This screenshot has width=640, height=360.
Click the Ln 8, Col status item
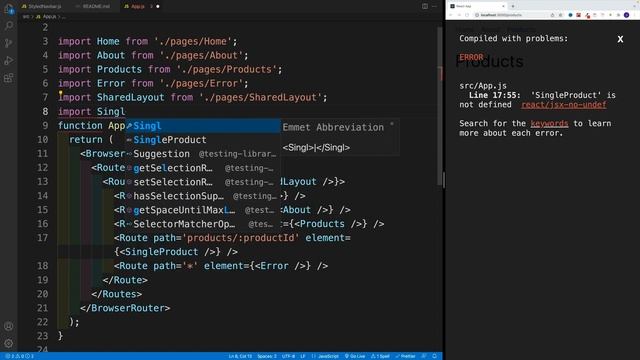(x=240, y=356)
